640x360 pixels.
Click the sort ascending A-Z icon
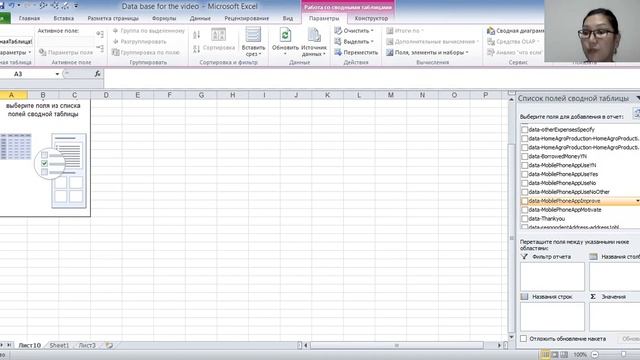tap(196, 35)
